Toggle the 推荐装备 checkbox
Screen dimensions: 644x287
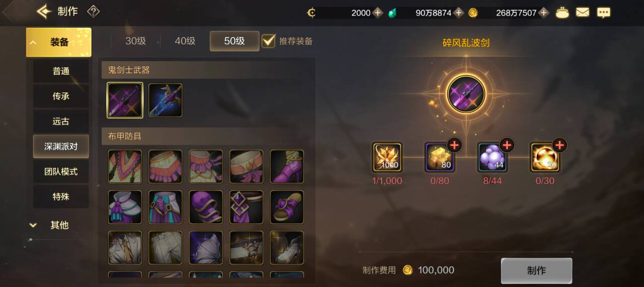tap(269, 41)
